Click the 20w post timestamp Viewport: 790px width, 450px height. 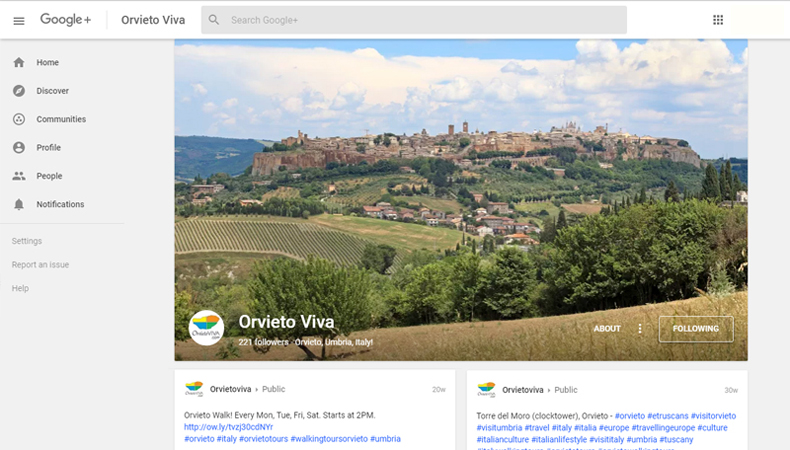pyautogui.click(x=439, y=390)
